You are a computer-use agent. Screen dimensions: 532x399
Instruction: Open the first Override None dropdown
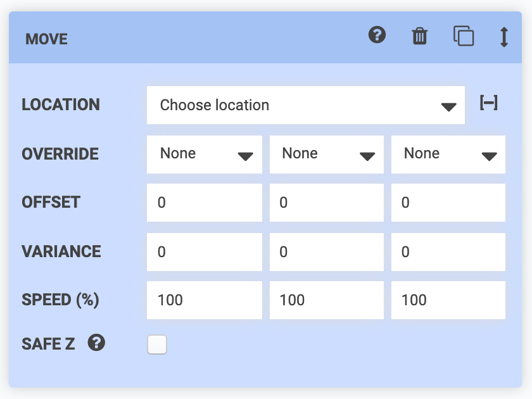click(204, 155)
